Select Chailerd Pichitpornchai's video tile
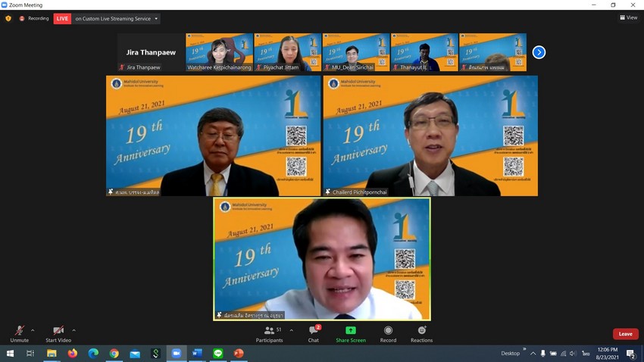Screen dimensions: 644x362 coord(430,135)
